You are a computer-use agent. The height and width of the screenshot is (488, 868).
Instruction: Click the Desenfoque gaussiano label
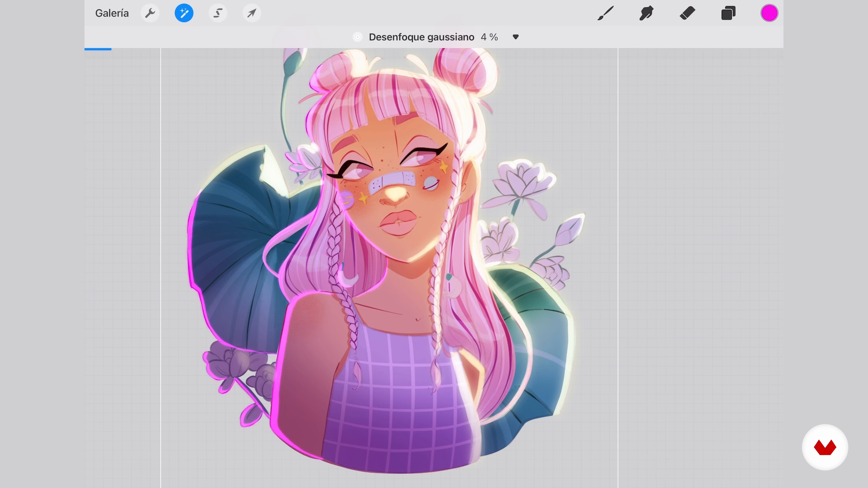coord(422,37)
